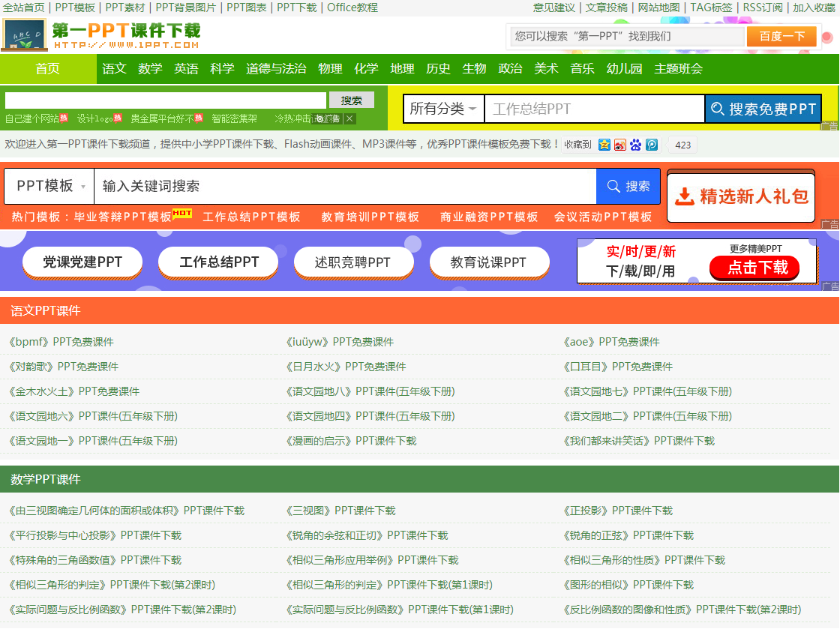Viewport: 840px width, 629px height.
Task: Open the 首页 nav tab
Action: [48, 68]
